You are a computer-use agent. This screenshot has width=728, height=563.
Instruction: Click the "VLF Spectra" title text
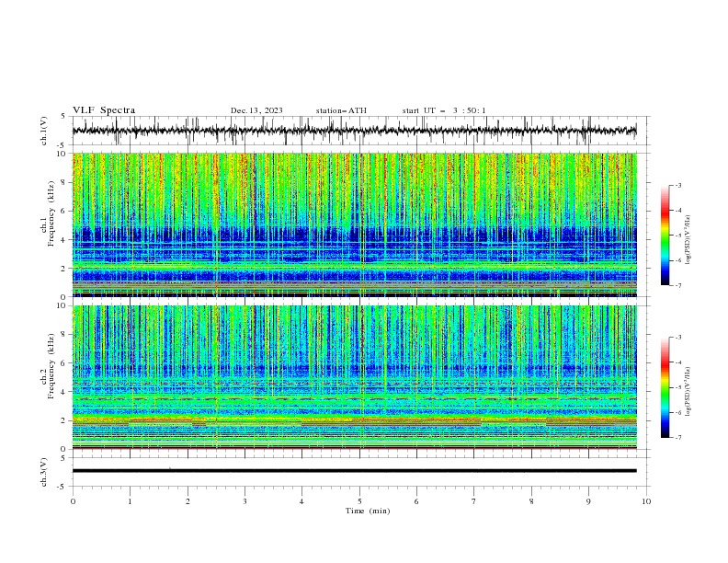coord(104,110)
